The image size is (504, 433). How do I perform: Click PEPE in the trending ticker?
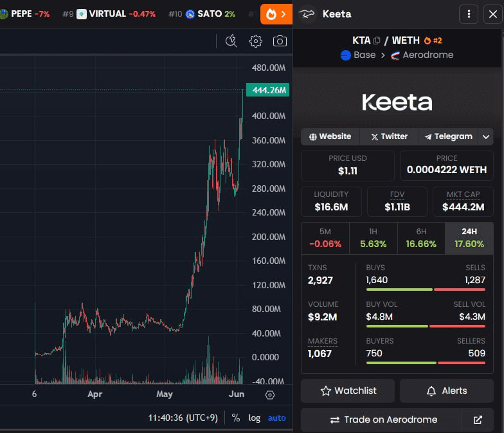(25, 14)
